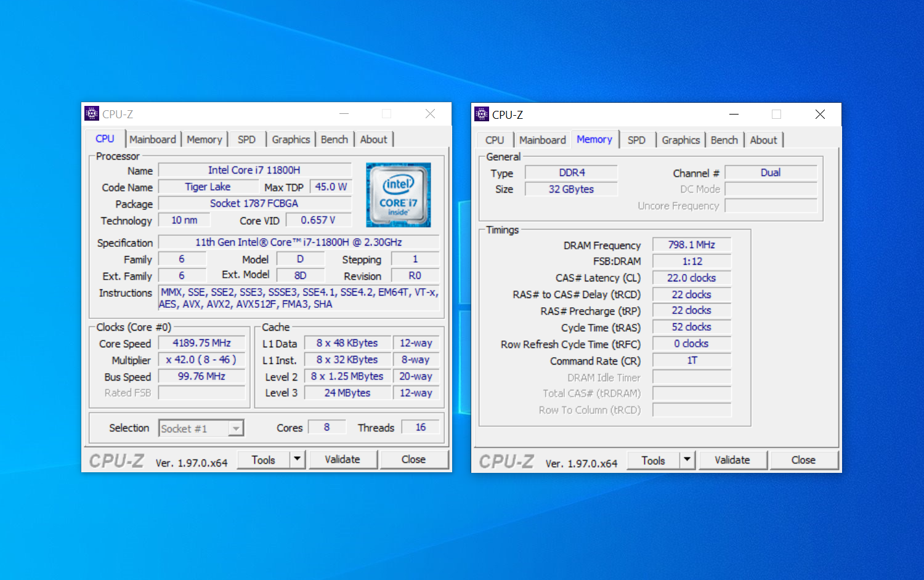Switch to Mainboard tab in left window
The image size is (924, 580).
pyautogui.click(x=153, y=140)
